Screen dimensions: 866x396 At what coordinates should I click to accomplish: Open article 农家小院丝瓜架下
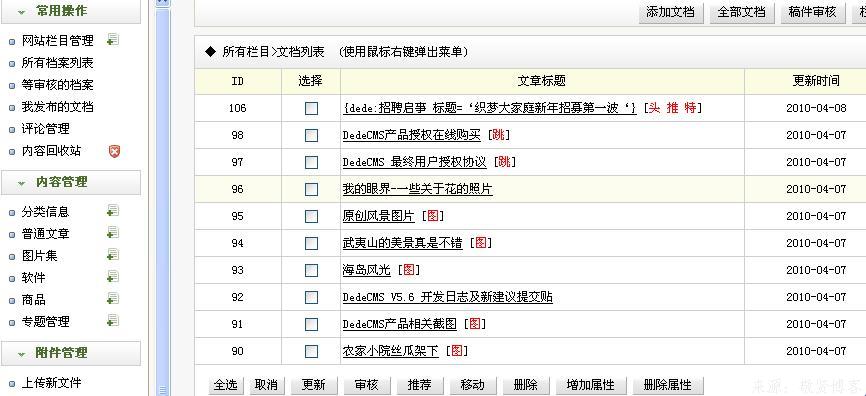click(390, 351)
